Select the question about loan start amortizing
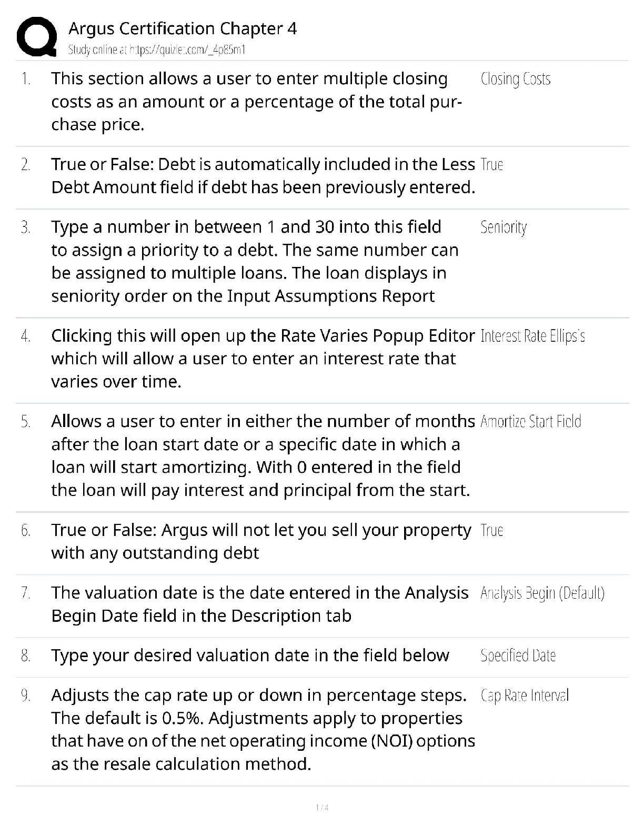 (263, 456)
